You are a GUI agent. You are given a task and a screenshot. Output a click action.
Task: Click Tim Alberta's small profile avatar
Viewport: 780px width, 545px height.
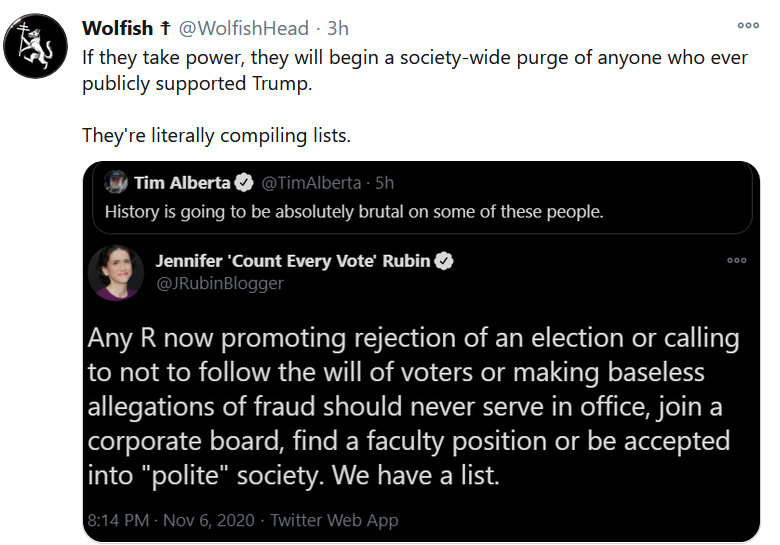[116, 183]
